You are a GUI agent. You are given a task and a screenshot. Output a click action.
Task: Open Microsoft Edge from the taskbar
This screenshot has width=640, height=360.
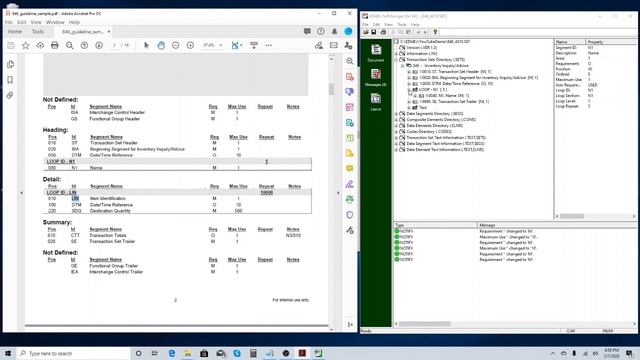click(x=172, y=353)
